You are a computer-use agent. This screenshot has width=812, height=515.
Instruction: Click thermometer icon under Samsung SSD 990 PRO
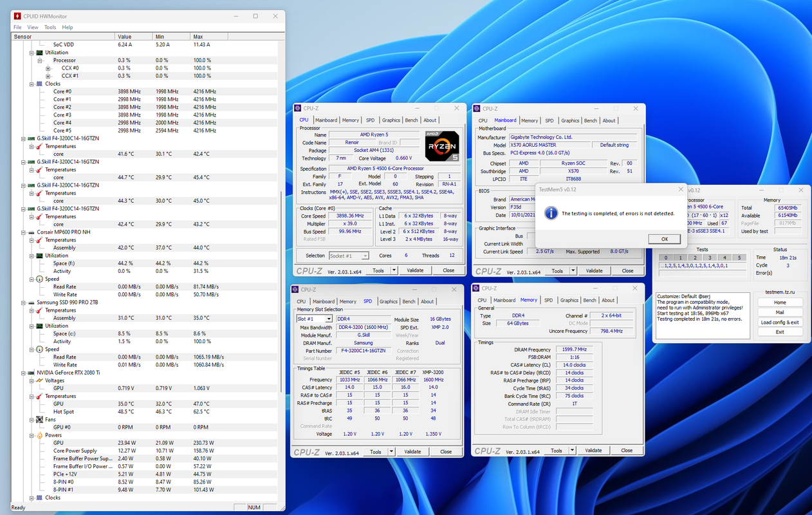pyautogui.click(x=40, y=310)
